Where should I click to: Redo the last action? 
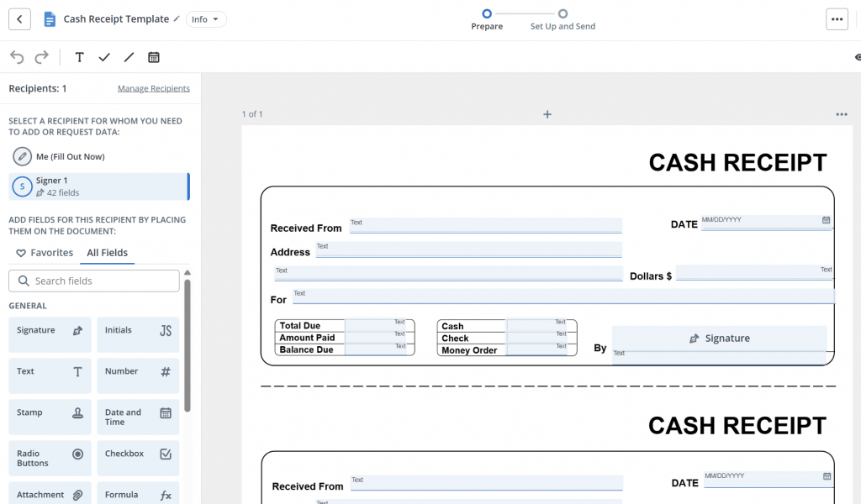coord(42,57)
